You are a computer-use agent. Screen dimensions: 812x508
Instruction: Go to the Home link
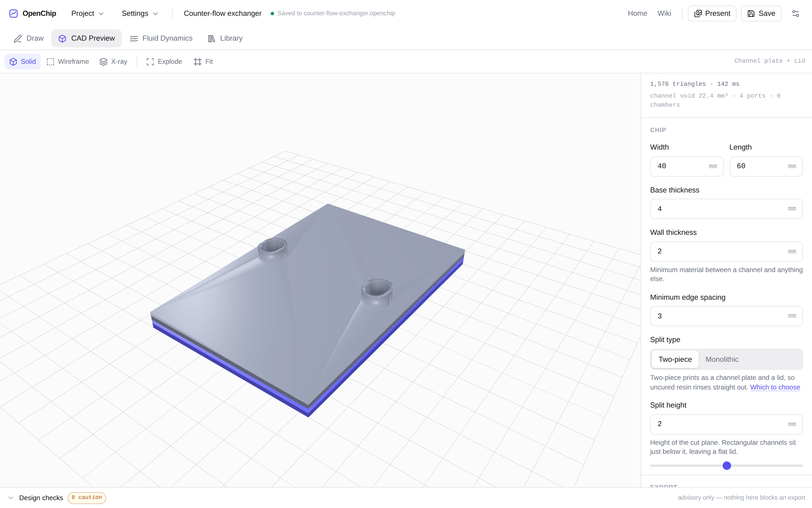[x=637, y=14]
